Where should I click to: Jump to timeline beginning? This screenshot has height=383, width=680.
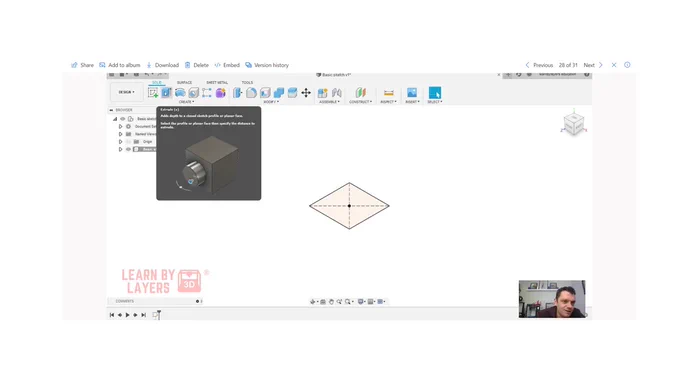[112, 315]
